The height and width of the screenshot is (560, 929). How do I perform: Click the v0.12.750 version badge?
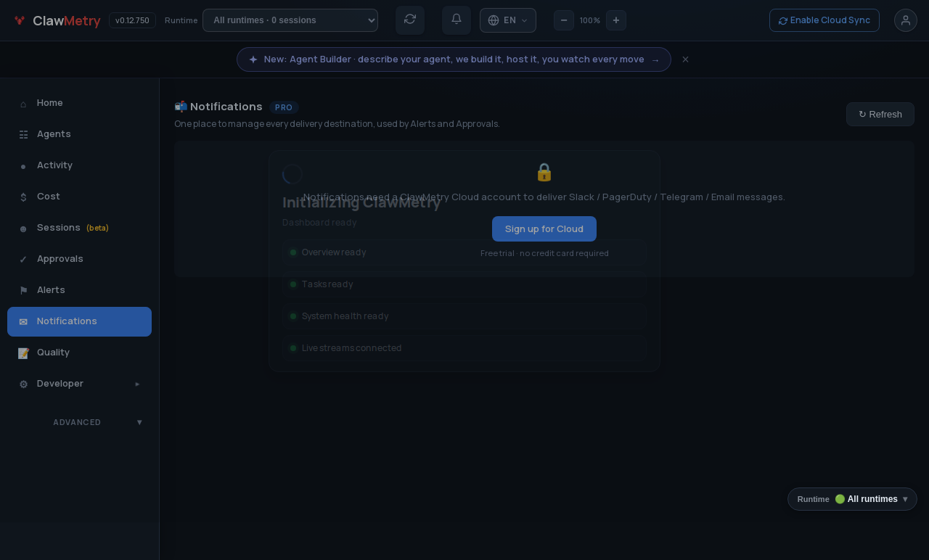132,20
